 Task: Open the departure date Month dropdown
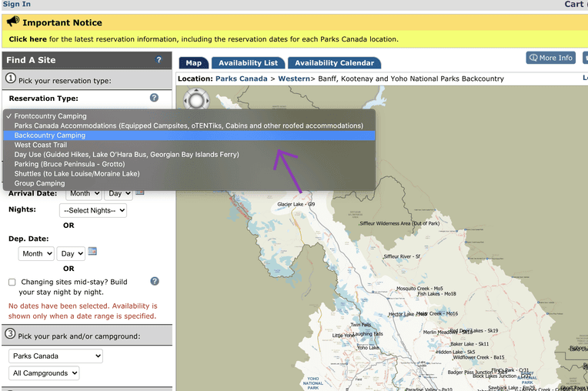point(36,253)
